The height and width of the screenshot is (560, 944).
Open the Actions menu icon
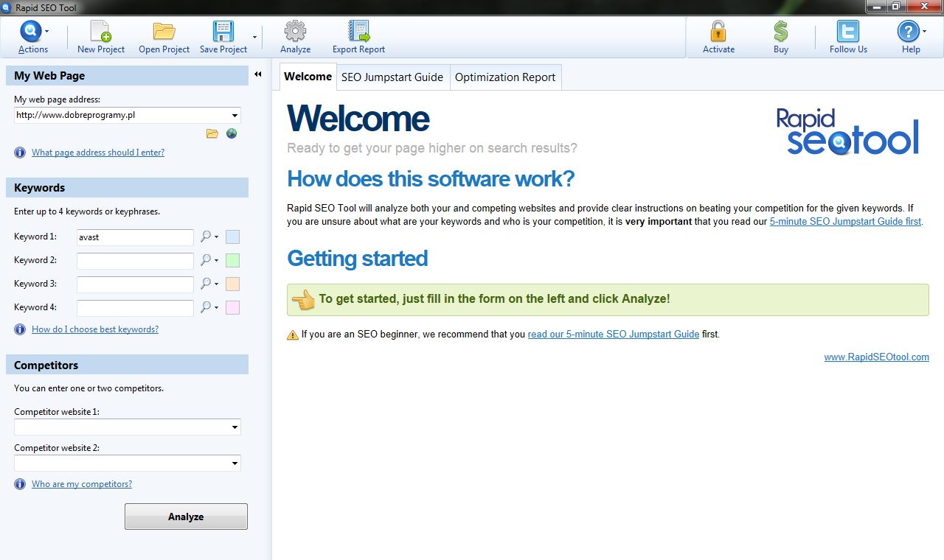tap(31, 32)
